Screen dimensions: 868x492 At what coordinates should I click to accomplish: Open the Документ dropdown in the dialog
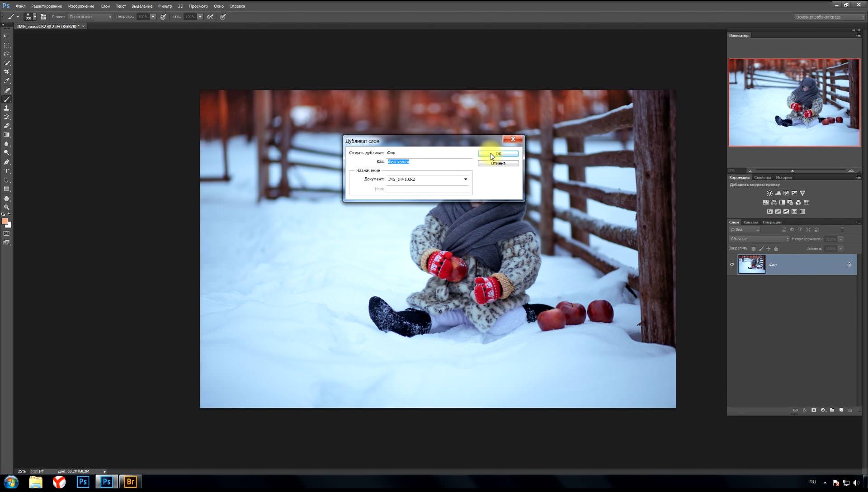point(427,180)
